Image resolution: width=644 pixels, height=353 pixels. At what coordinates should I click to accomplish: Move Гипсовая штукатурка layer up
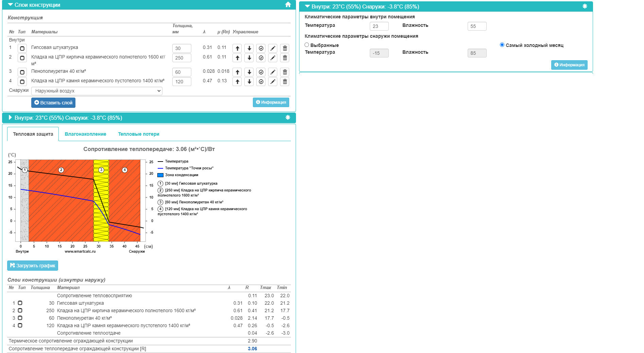click(237, 48)
